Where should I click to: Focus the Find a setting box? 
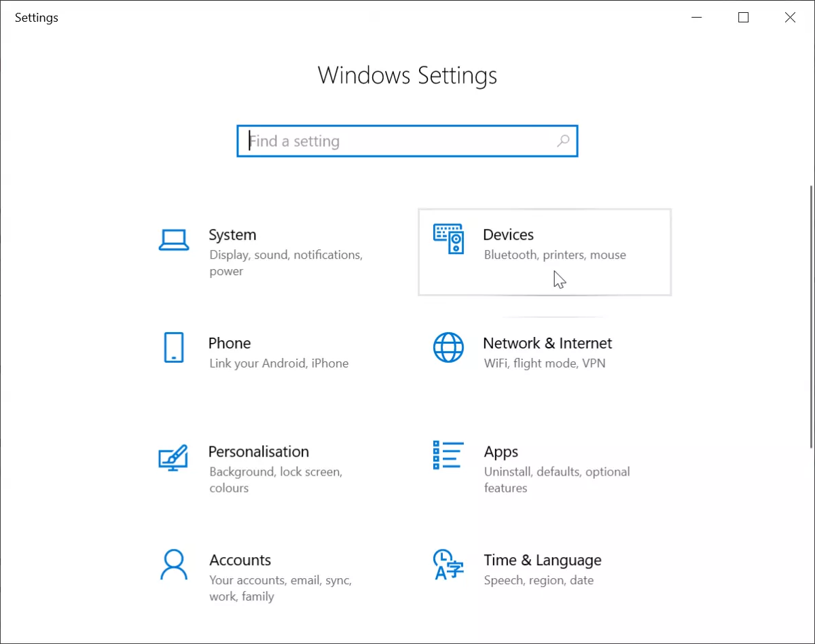407,141
